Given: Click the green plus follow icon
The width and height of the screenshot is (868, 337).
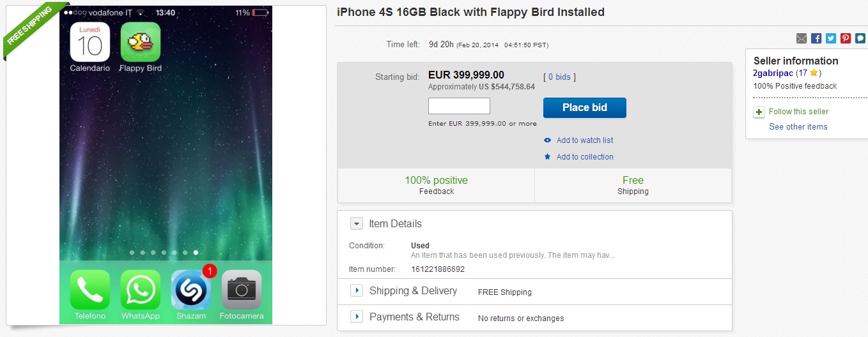Looking at the screenshot, I should [759, 112].
